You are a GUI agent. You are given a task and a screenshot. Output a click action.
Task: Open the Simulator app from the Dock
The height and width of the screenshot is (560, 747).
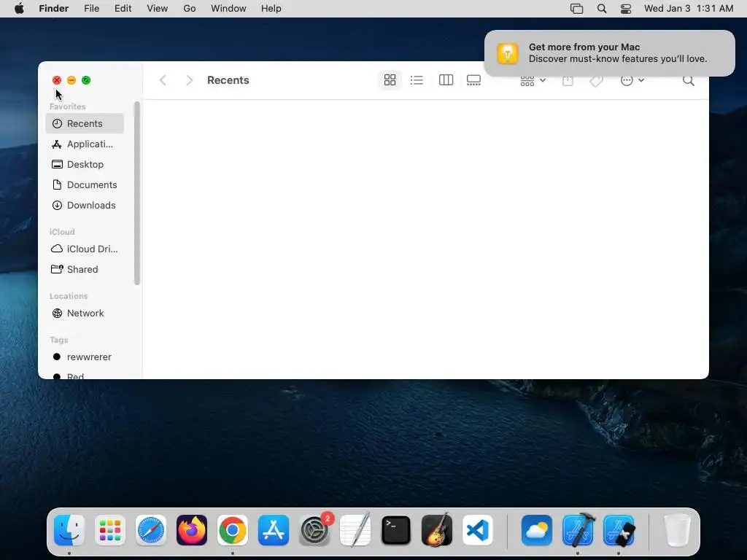point(619,530)
